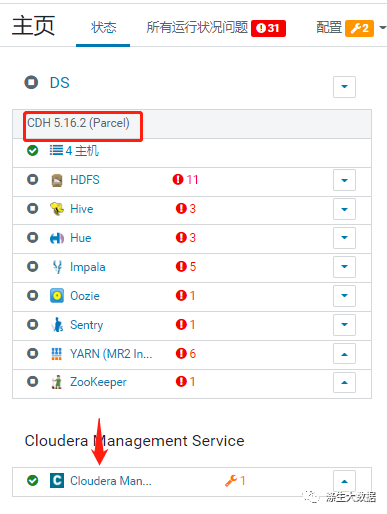Image resolution: width=387 pixels, height=514 pixels.
Task: Open Hive health issues alert showing 3
Action: pos(186,209)
